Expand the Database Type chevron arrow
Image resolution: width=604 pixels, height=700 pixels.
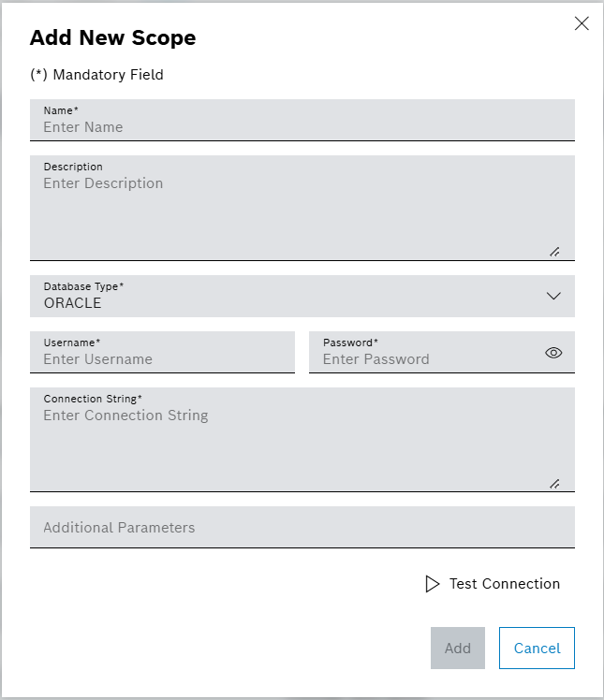pyautogui.click(x=553, y=296)
